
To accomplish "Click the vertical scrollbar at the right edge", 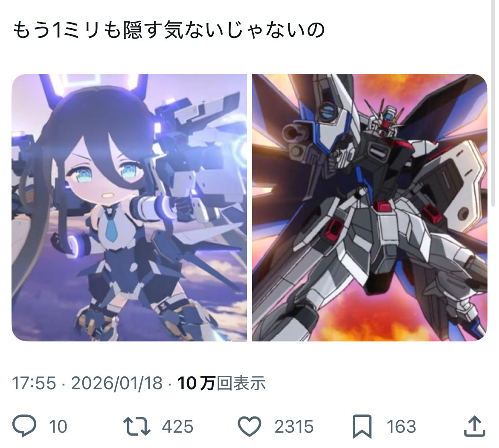I will 493,103.
